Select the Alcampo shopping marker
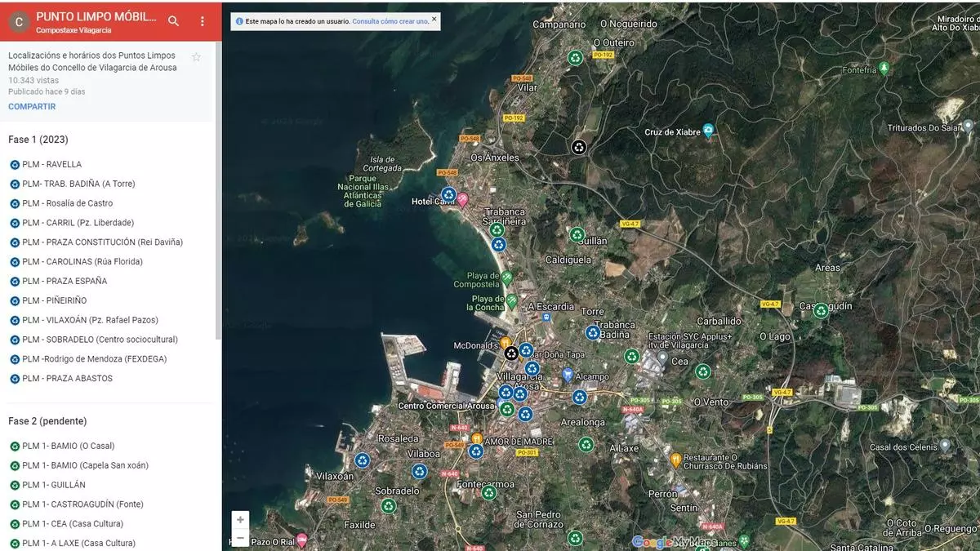Viewport: 980px width, 551px height. click(568, 375)
